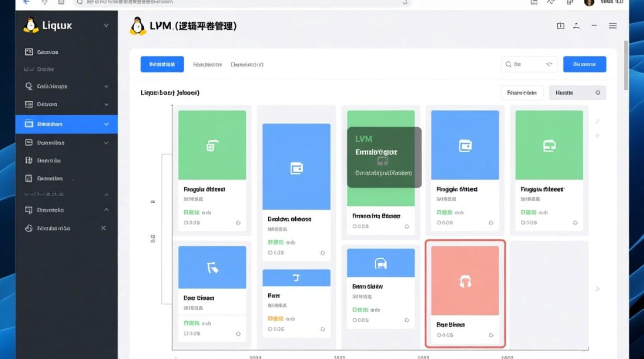Click the share icon on the red card
Image resolution: width=644 pixels, height=359 pixels.
pos(491,335)
